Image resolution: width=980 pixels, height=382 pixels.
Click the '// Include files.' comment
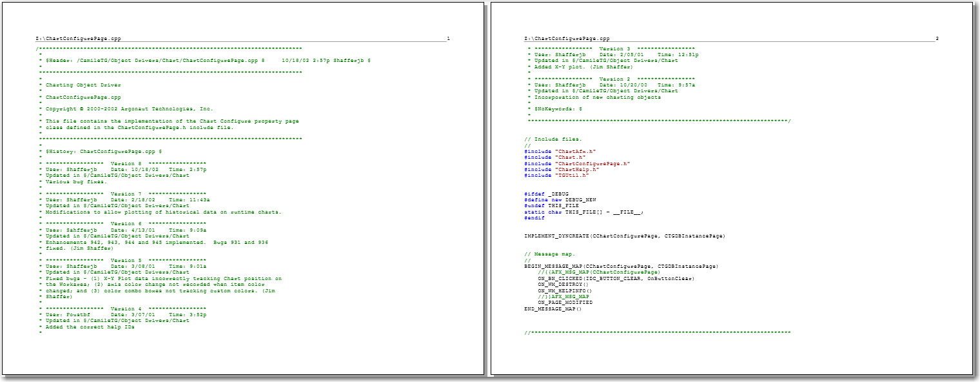coord(553,139)
